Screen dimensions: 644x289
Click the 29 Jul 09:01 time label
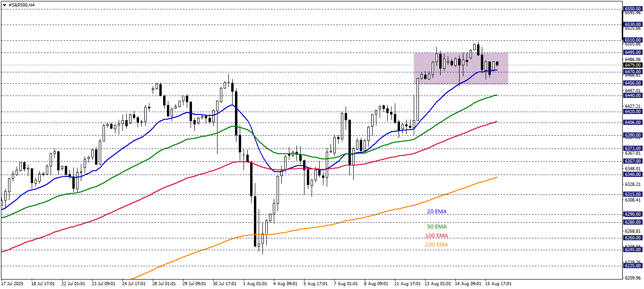193,284
